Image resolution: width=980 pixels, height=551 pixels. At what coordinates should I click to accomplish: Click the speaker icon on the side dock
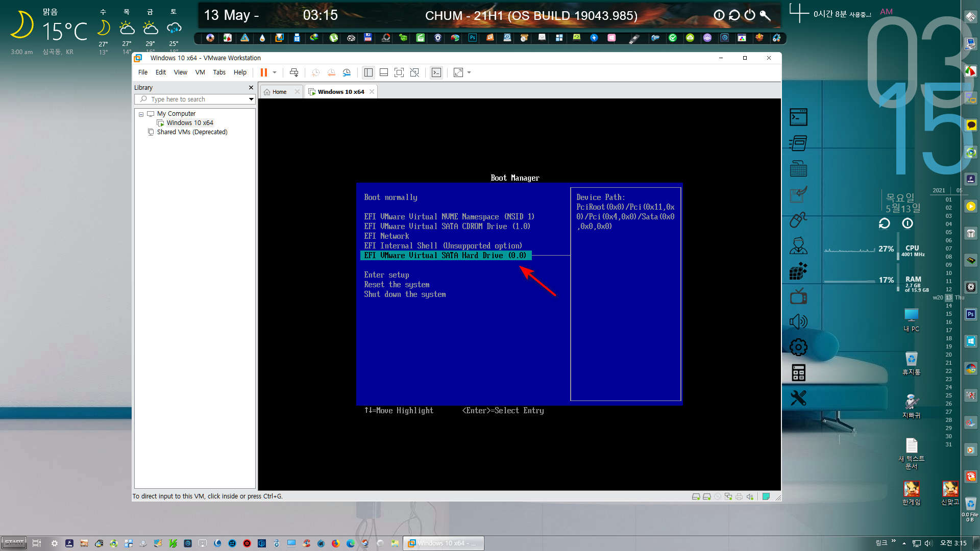click(x=798, y=321)
